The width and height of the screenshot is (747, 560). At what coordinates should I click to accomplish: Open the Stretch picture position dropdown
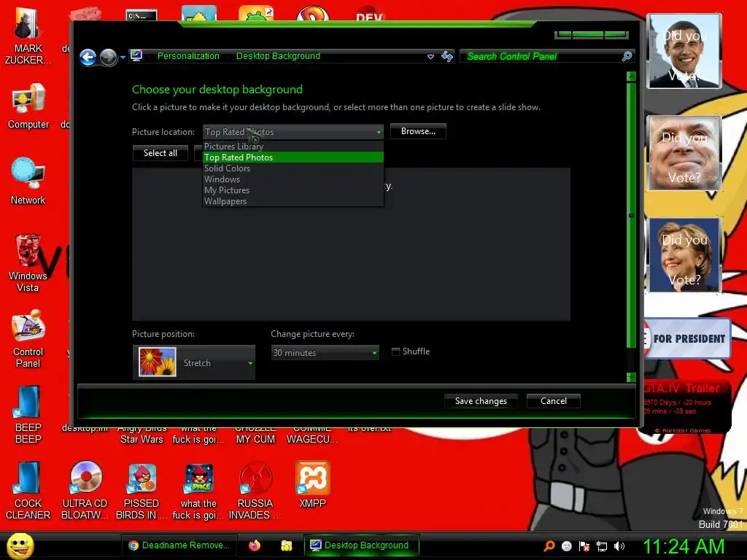(194, 362)
